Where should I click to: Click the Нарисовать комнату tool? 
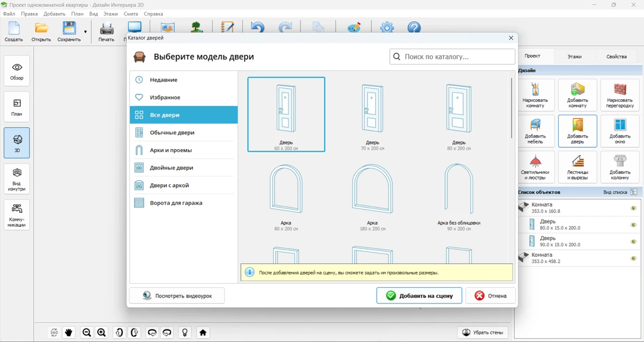[x=535, y=95]
